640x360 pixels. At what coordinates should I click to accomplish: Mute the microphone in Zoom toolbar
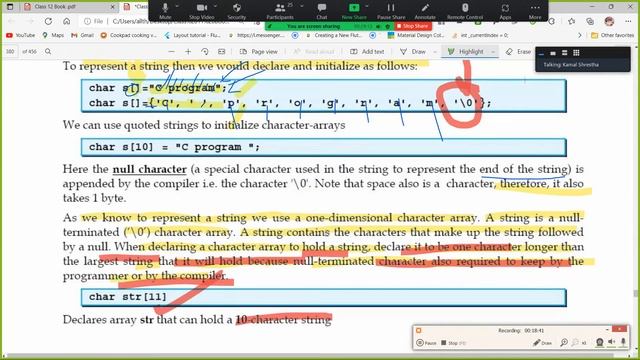coord(165,11)
